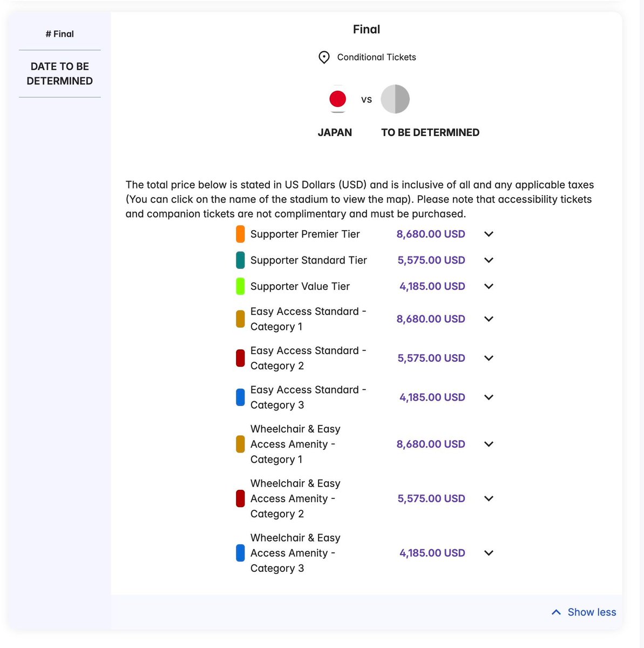Select Supporter Premier Tier label

tap(305, 234)
